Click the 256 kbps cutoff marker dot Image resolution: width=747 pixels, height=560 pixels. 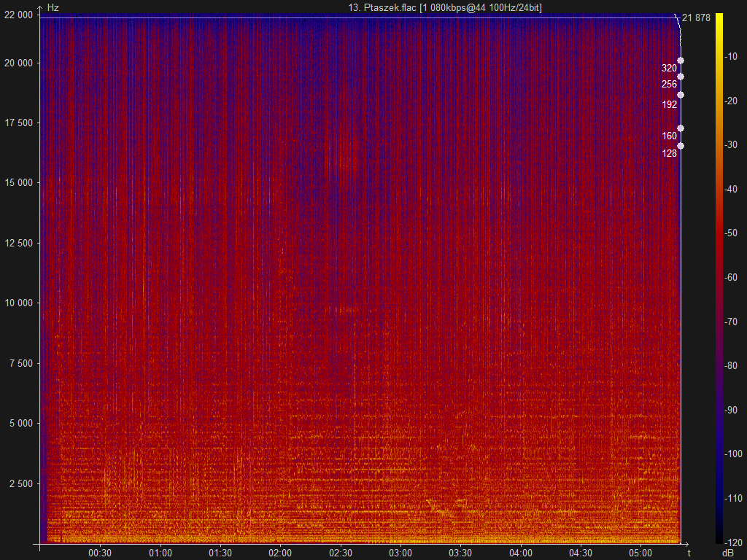point(681,77)
